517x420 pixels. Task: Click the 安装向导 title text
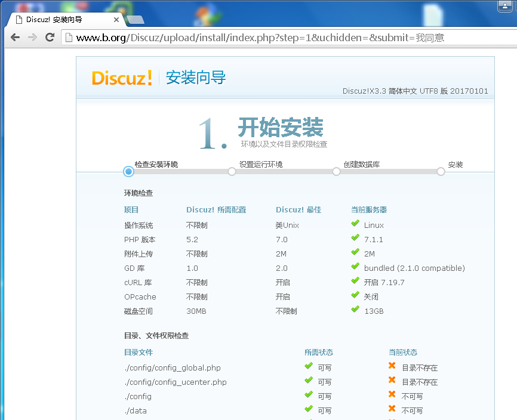pyautogui.click(x=196, y=78)
